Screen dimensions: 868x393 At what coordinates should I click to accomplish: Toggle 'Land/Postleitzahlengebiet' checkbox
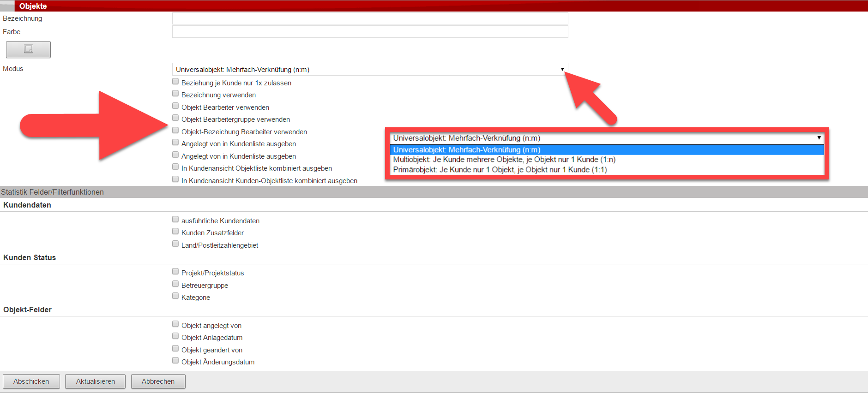click(x=175, y=244)
